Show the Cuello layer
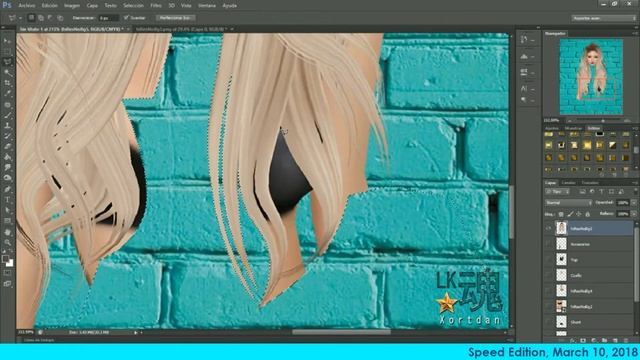This screenshot has height=360, width=640. coord(549,275)
